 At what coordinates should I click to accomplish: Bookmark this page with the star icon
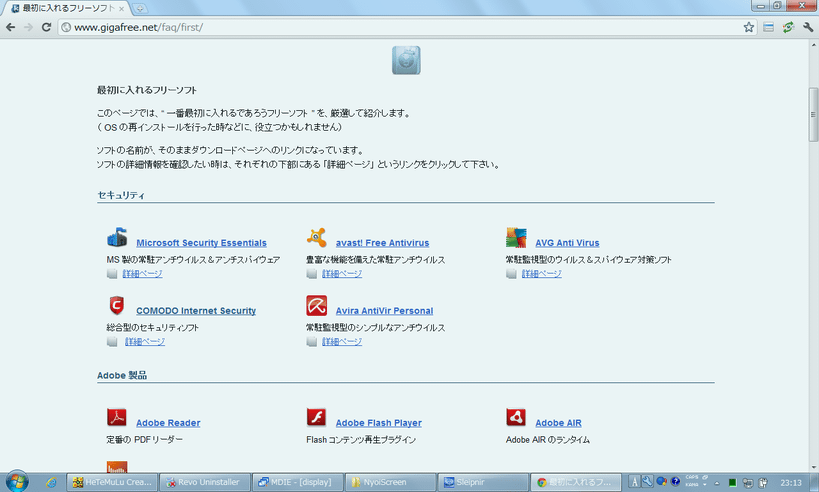[748, 27]
